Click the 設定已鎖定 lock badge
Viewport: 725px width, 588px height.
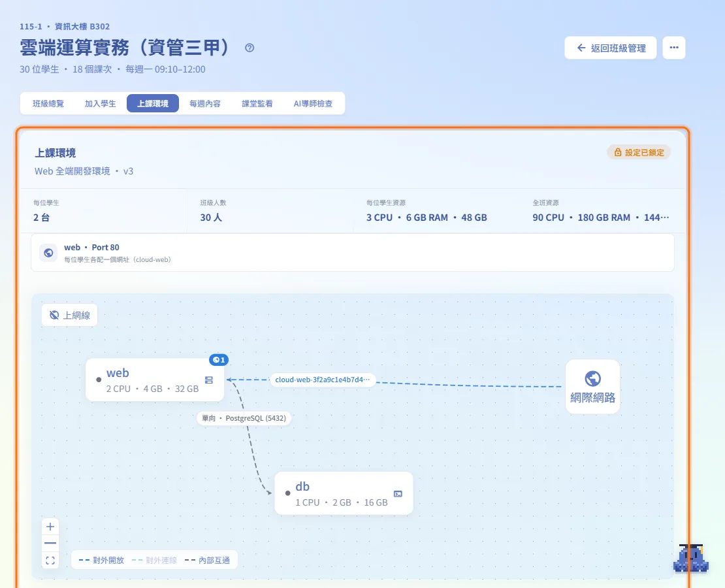click(x=639, y=152)
